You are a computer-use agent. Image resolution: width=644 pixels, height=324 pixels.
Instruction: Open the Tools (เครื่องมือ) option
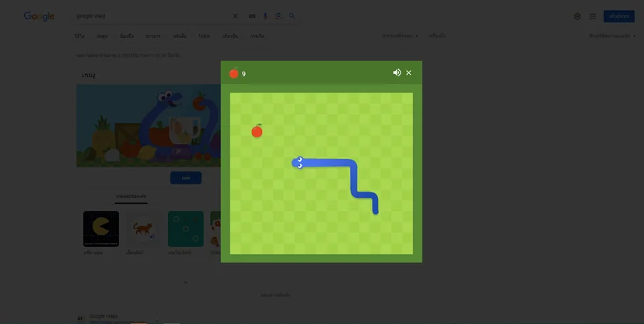point(437,36)
